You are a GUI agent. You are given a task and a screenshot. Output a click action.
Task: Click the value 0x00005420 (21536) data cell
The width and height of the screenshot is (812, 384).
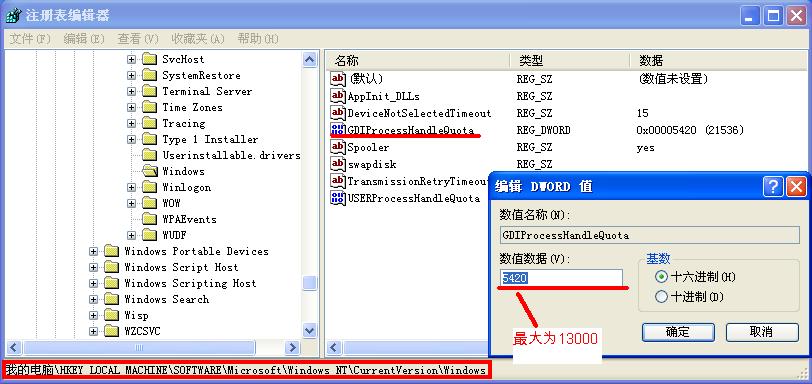pyautogui.click(x=690, y=130)
